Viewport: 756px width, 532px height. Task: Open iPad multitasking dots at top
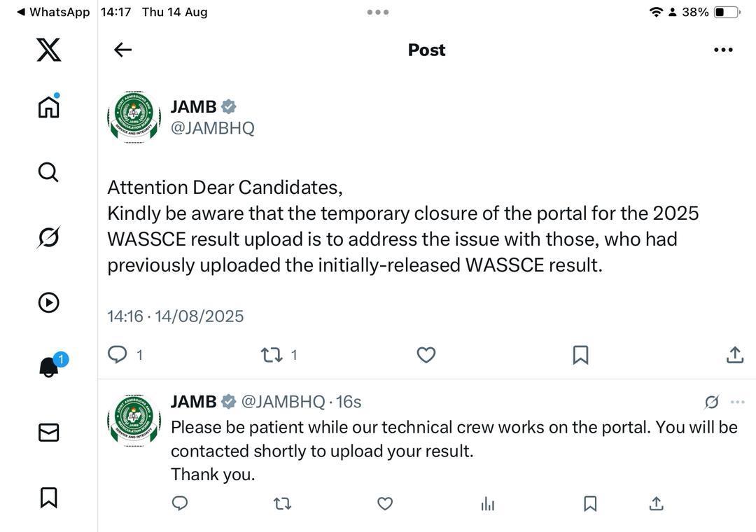[x=378, y=12]
